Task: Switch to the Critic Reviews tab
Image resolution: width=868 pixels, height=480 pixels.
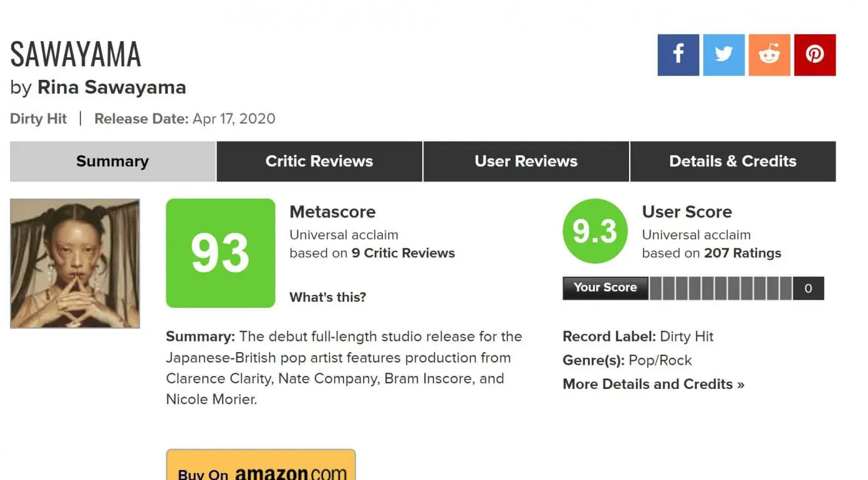Action: [319, 161]
